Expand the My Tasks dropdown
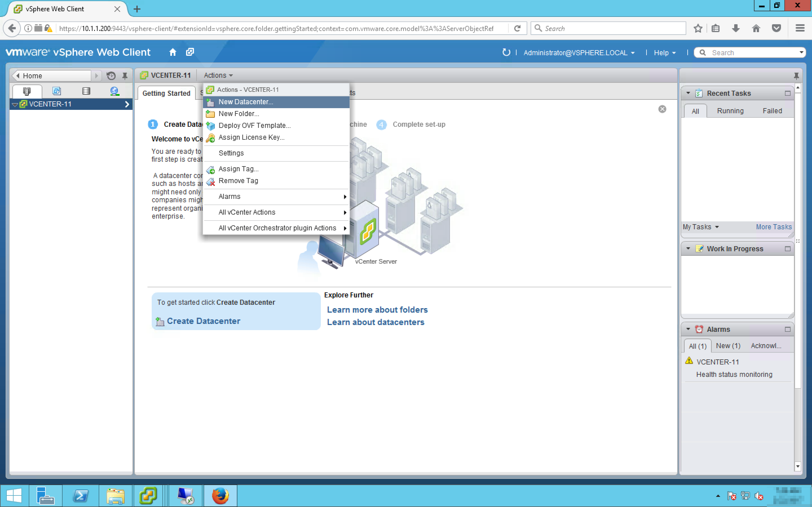This screenshot has width=812, height=507. pos(701,227)
